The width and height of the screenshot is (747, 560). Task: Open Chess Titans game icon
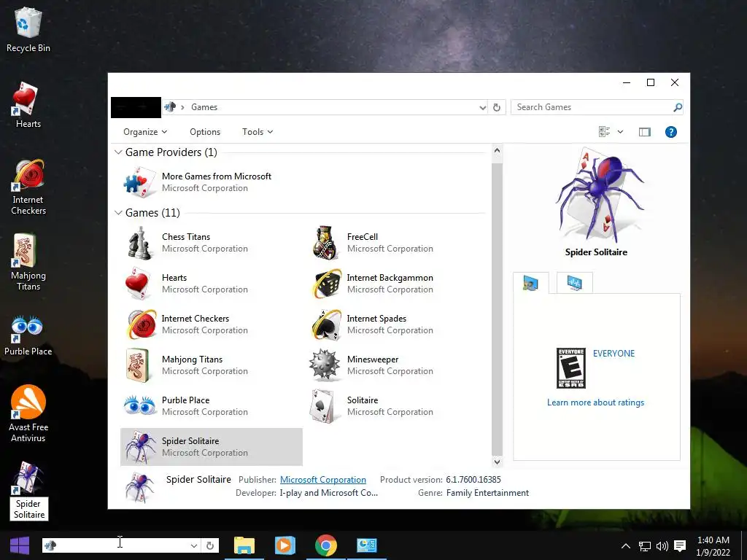139,243
